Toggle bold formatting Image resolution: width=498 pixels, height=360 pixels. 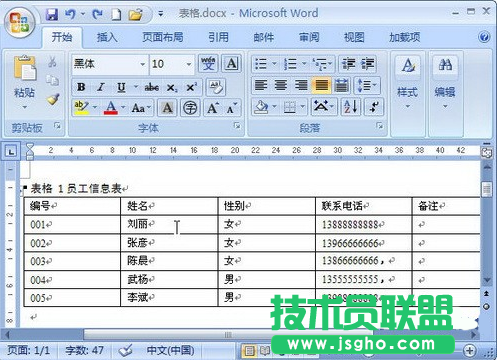click(x=81, y=87)
